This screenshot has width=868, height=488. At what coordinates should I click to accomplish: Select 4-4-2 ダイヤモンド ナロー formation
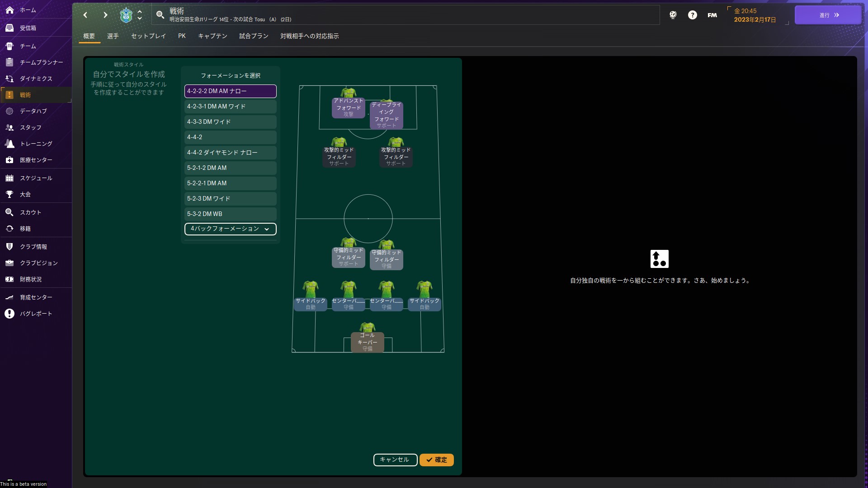230,153
